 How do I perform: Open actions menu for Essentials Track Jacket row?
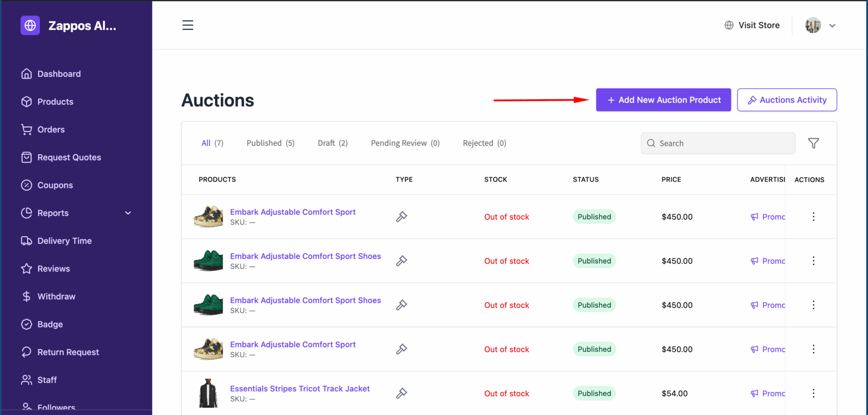click(x=813, y=393)
